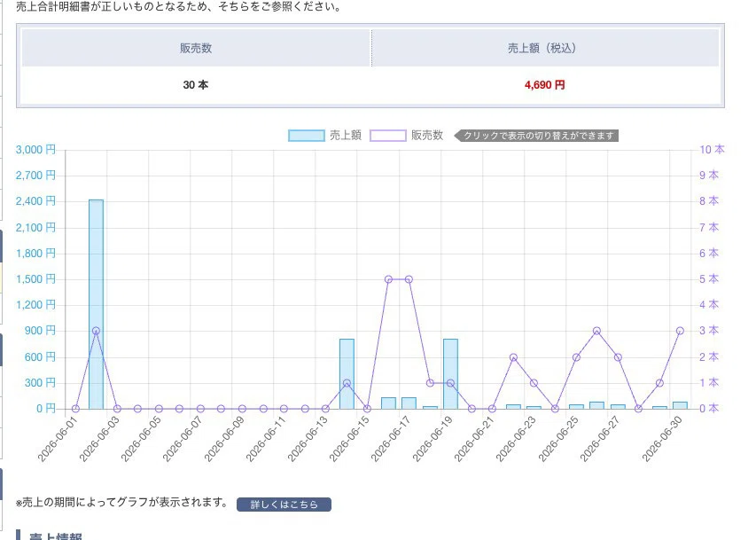The width and height of the screenshot is (756, 540).
Task: Click the 売上額 legend label
Action: point(346,136)
